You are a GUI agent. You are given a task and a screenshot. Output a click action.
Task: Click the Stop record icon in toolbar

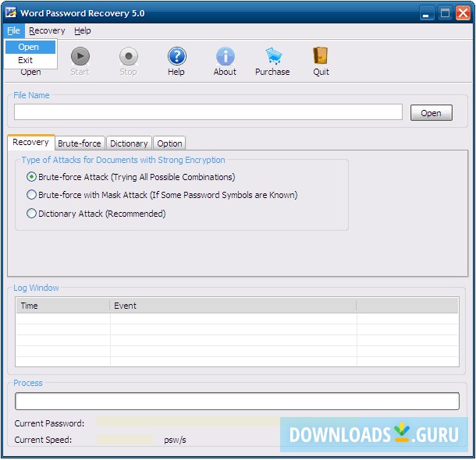129,56
